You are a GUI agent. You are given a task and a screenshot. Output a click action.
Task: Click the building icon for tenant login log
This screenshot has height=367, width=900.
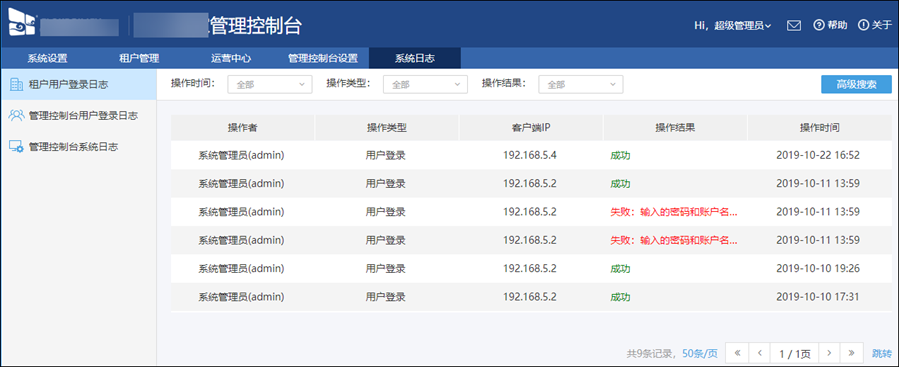17,85
